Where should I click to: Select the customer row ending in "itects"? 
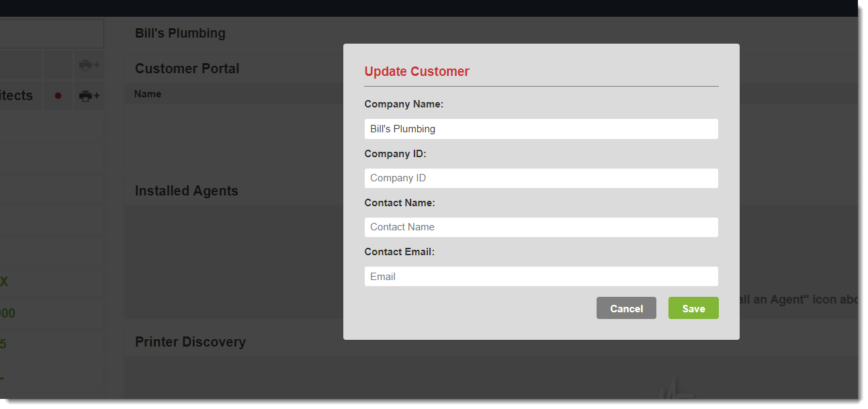(x=17, y=96)
